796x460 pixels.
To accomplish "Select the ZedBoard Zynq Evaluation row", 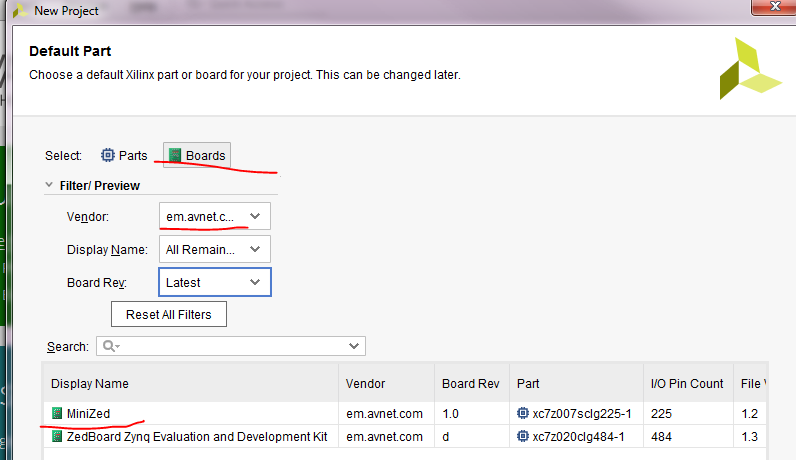I will tap(405, 437).
